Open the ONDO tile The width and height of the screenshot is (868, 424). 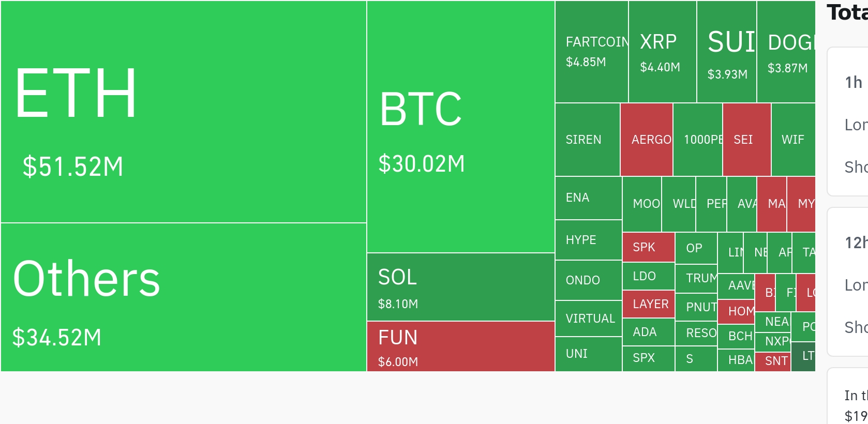[589, 280]
